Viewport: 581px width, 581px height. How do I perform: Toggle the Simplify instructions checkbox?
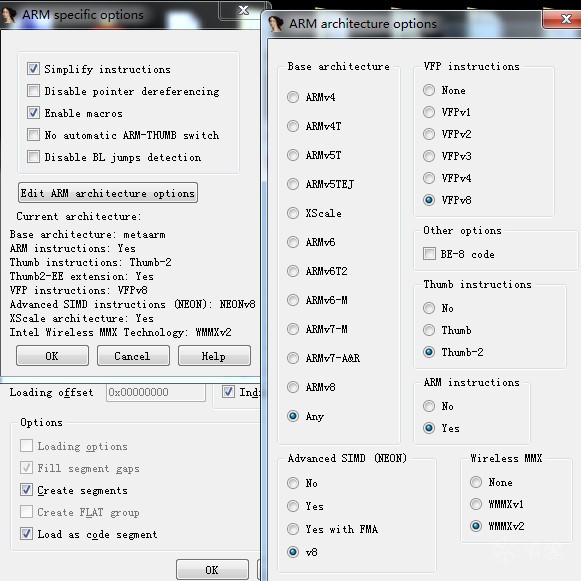[33, 69]
